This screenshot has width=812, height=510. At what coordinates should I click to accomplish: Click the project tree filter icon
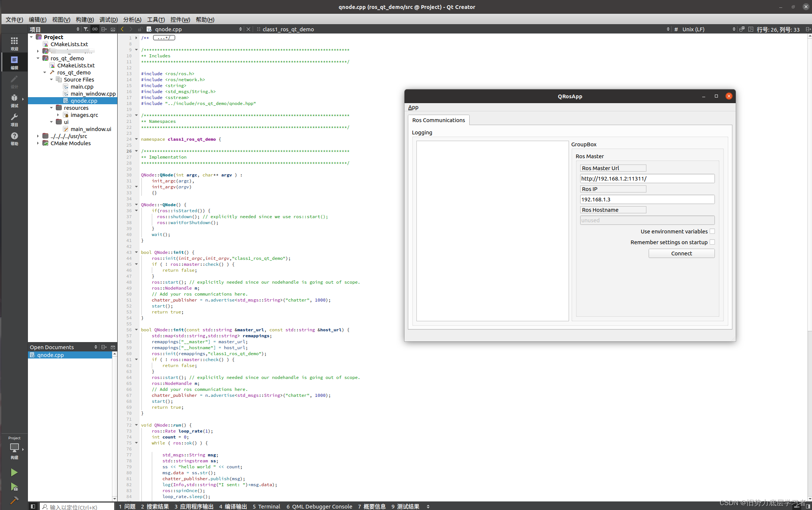pyautogui.click(x=86, y=29)
